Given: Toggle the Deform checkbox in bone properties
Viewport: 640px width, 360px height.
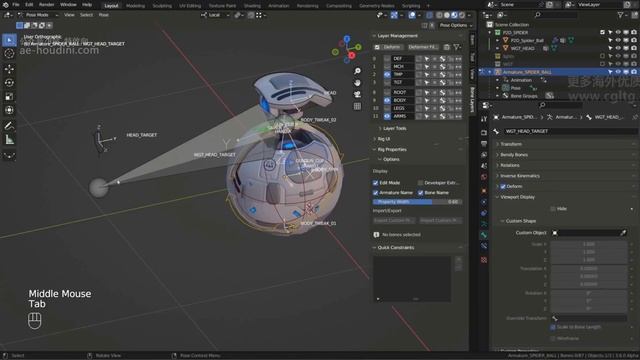Looking at the screenshot, I should click(x=503, y=187).
